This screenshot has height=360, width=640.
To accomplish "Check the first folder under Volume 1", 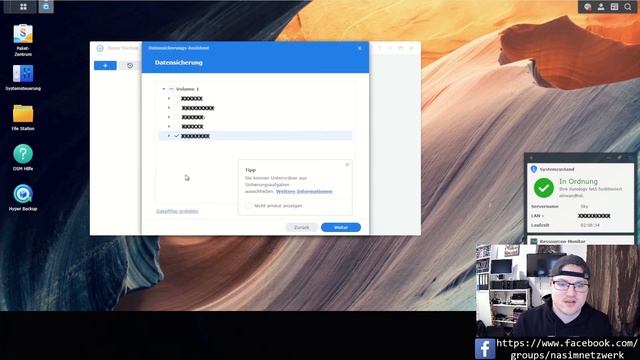I will point(177,99).
